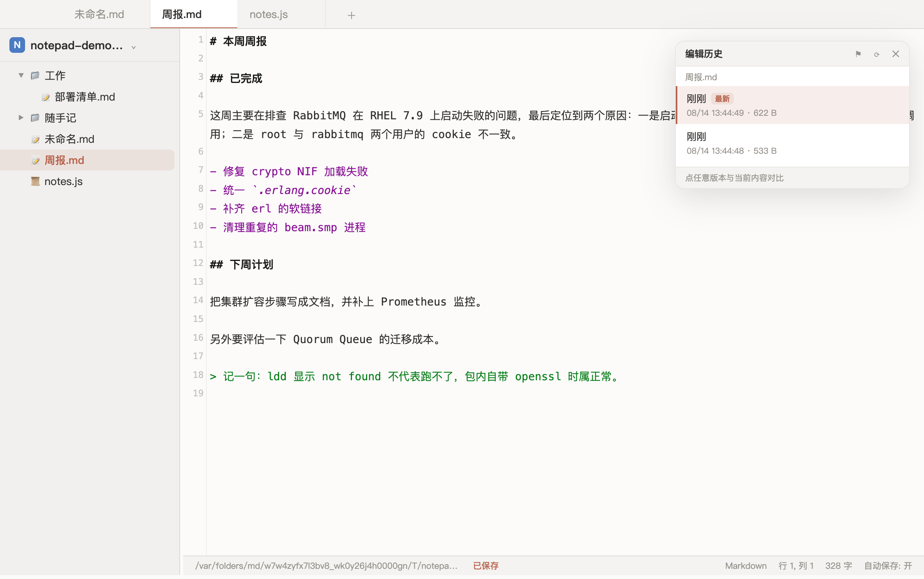
Task: Click the line '清理重复的 beam.smp 进程'
Action: (x=288, y=227)
